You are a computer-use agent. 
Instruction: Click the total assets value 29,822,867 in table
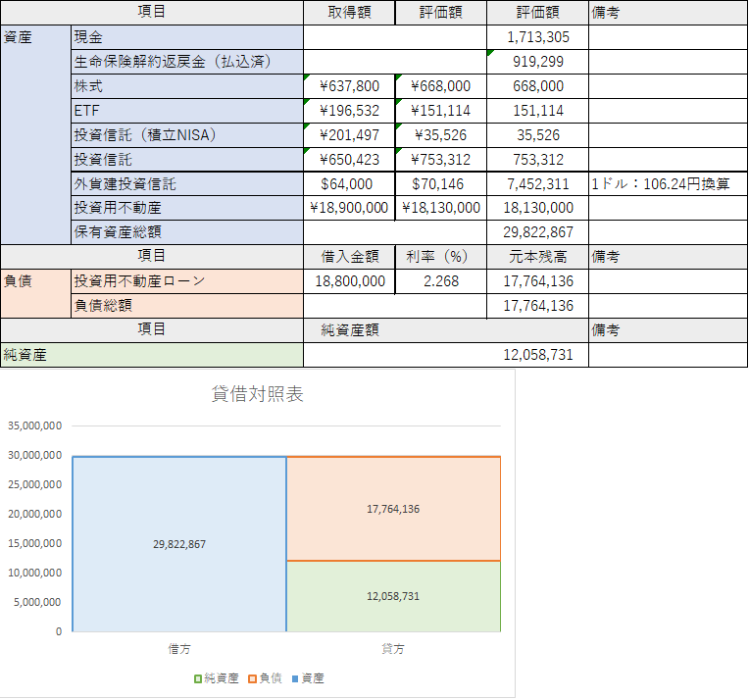pyautogui.click(x=538, y=232)
